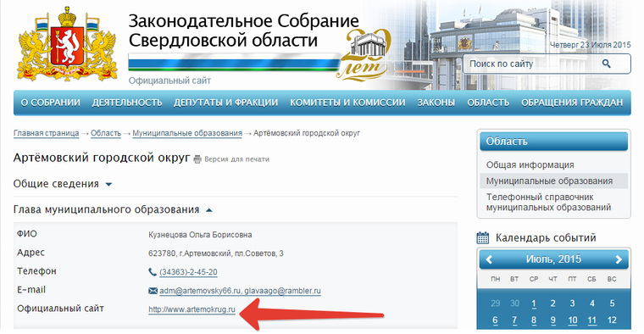Viewport: 644px width, 334px height.
Task: Go to previous month in calendar
Action: pos(489,259)
